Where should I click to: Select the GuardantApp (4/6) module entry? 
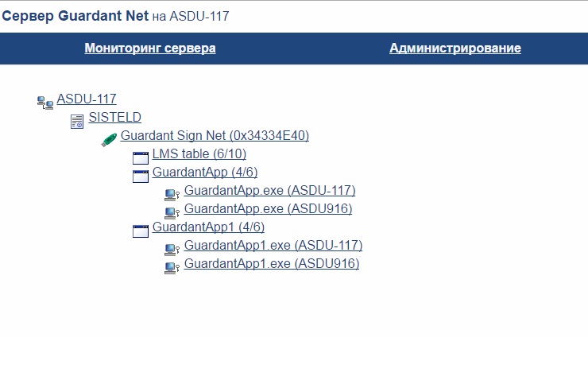pos(205,173)
